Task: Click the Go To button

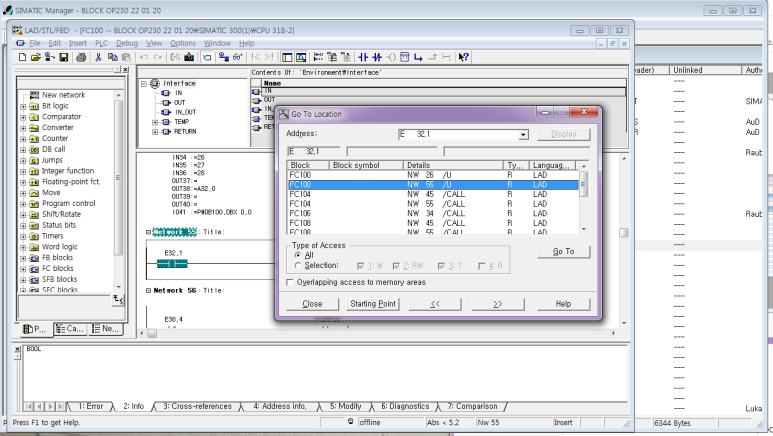Action: click(563, 252)
